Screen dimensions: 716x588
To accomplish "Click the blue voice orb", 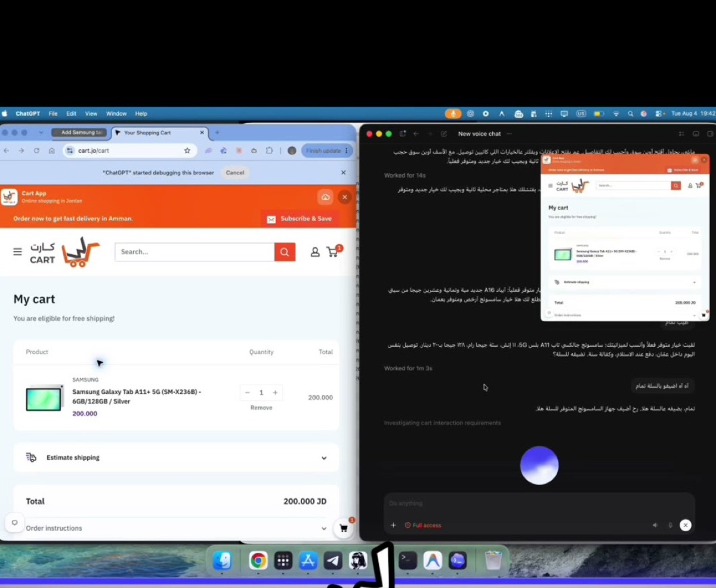I will pyautogui.click(x=539, y=465).
